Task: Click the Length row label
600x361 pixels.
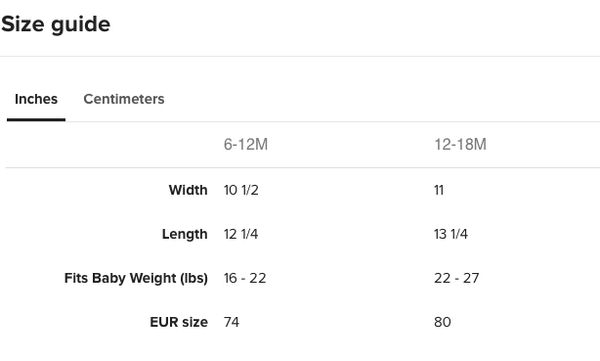Action: [185, 234]
